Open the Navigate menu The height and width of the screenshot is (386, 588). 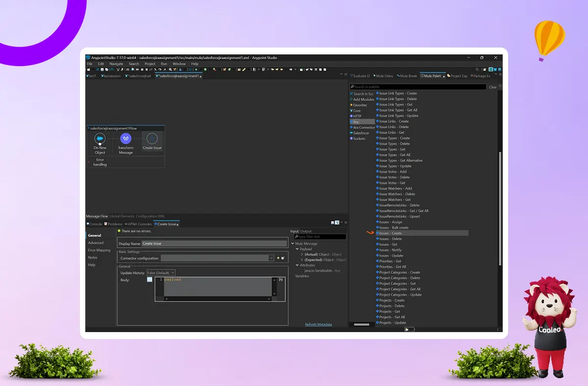point(116,64)
